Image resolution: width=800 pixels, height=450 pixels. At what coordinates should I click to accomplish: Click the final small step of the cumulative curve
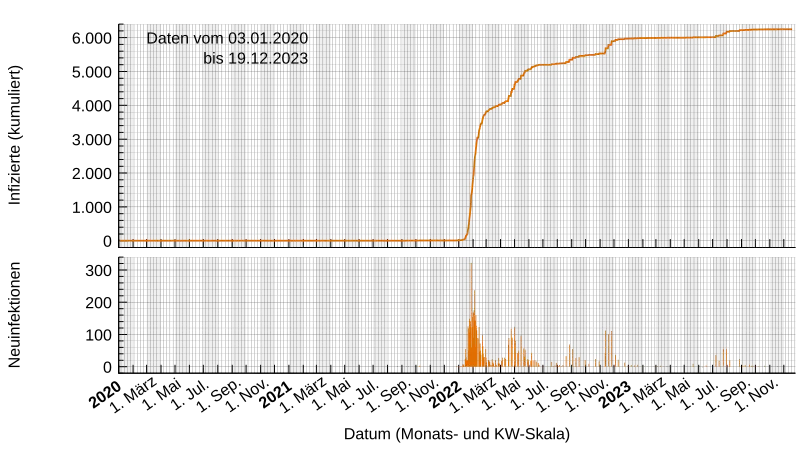point(724,34)
